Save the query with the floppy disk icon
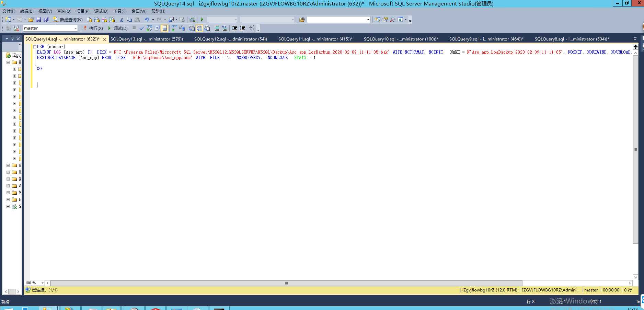The image size is (644, 310). coord(38,20)
